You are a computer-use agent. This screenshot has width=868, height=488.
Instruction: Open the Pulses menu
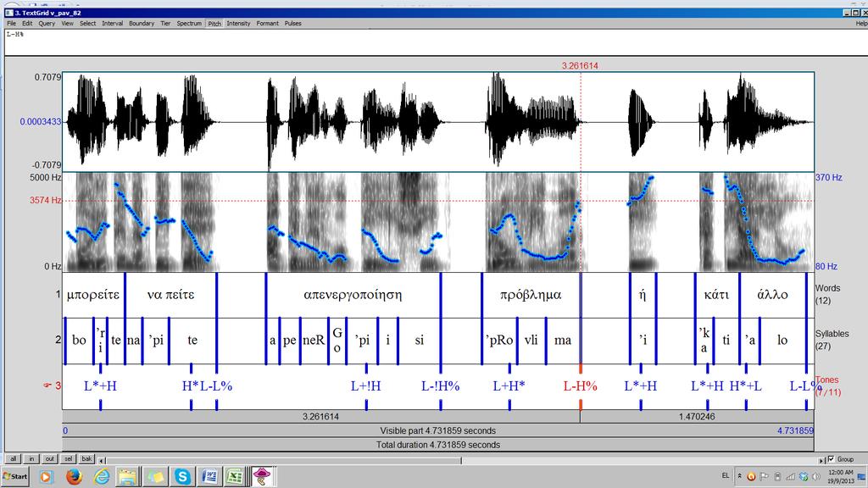[x=292, y=23]
